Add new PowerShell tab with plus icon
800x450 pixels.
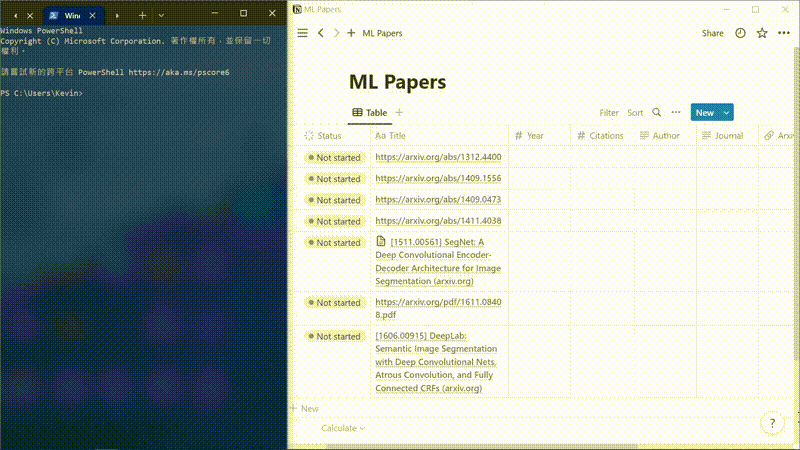click(x=142, y=16)
